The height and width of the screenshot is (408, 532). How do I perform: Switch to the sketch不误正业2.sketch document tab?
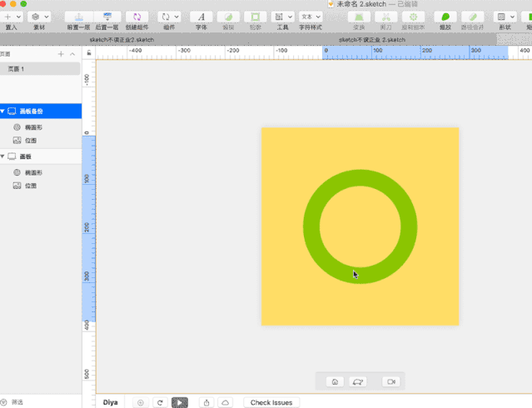(x=122, y=40)
